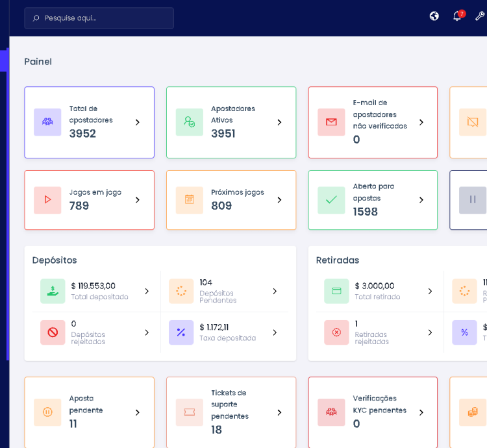Expand Total retirado chevron arrow
This screenshot has height=448, width=487.
pos(430,292)
